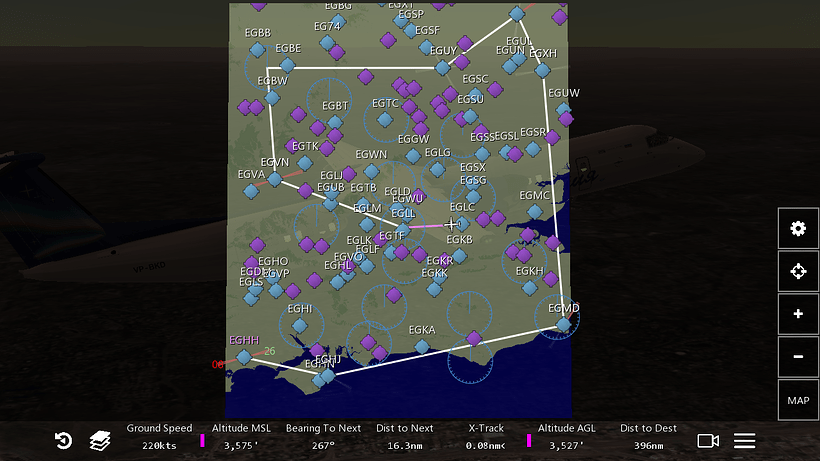Image resolution: width=820 pixels, height=461 pixels.
Task: Close the map with MAP button
Action: pyautogui.click(x=798, y=400)
